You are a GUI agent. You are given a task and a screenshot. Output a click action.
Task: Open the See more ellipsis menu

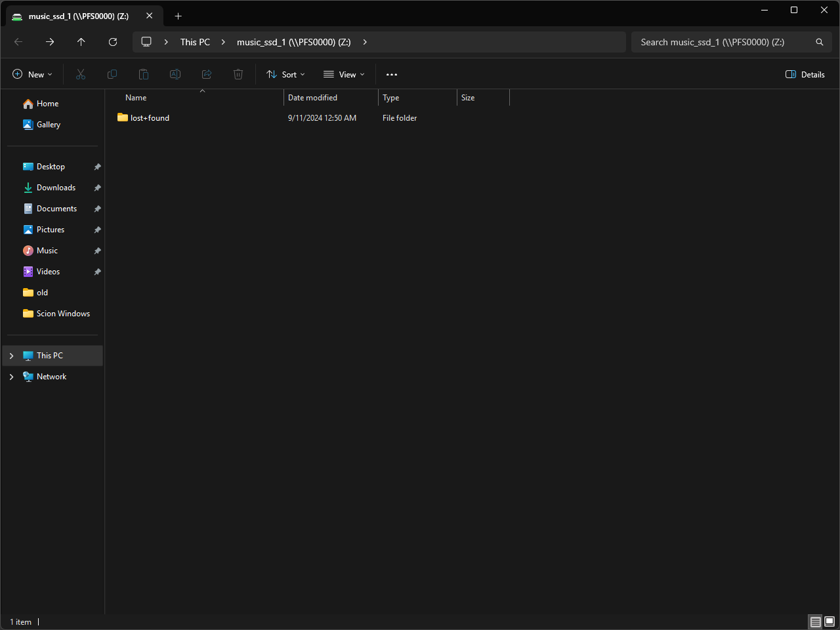[x=392, y=75]
